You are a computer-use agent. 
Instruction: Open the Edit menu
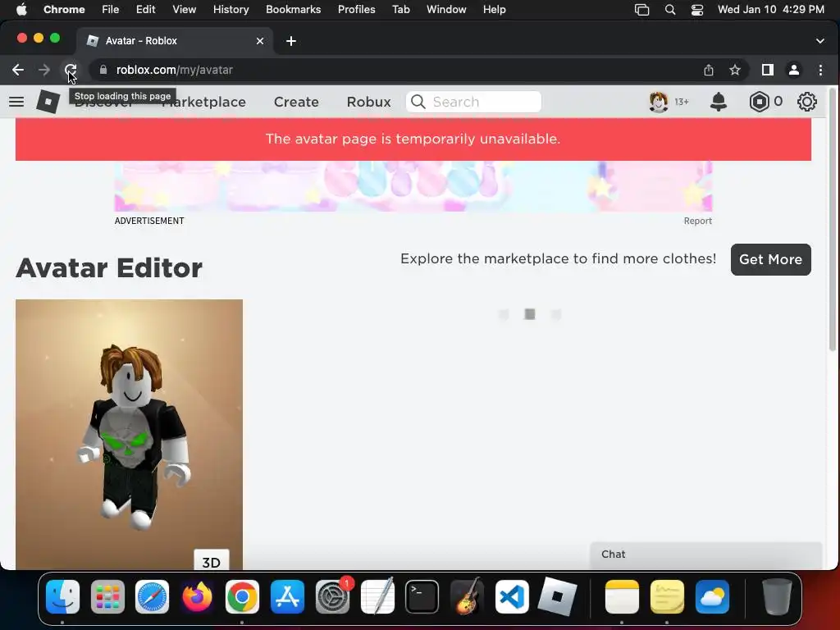[x=145, y=9]
